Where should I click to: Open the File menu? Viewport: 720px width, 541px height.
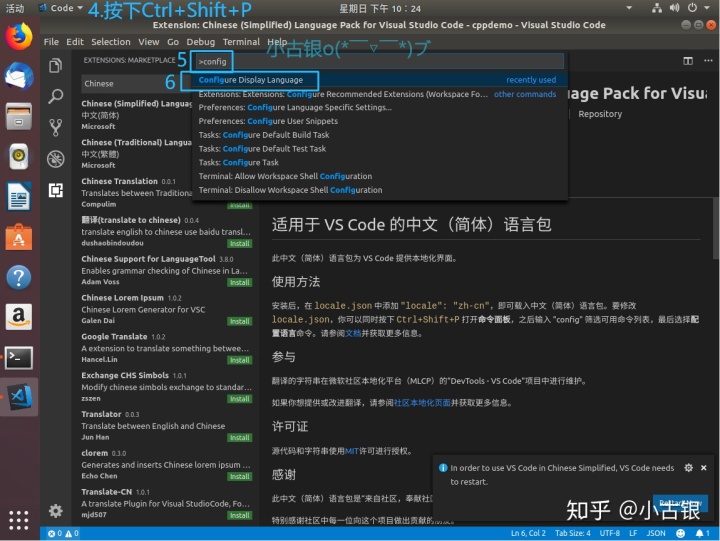[x=51, y=42]
